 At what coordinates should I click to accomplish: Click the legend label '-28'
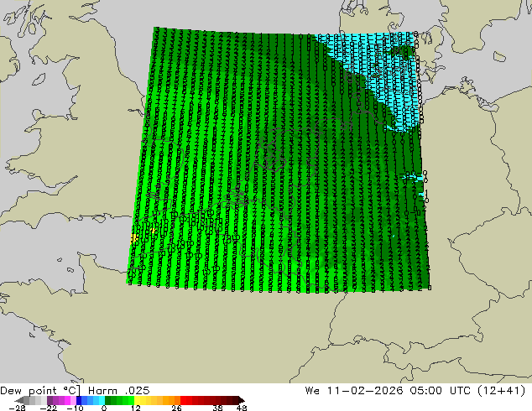[17, 408]
